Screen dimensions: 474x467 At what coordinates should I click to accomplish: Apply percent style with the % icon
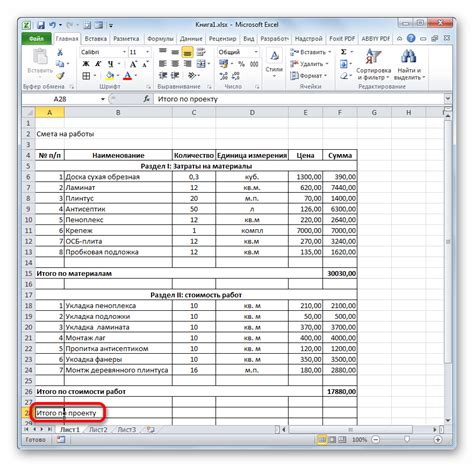242,64
